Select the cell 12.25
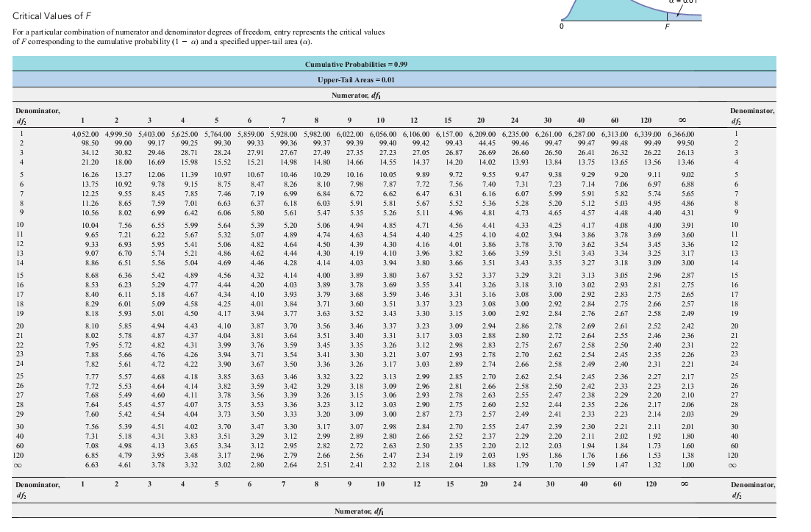 coord(90,194)
